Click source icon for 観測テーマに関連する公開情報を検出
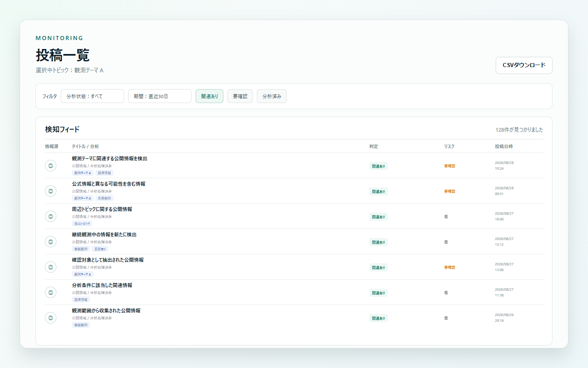Image resolution: width=588 pixels, height=368 pixels. [51, 166]
